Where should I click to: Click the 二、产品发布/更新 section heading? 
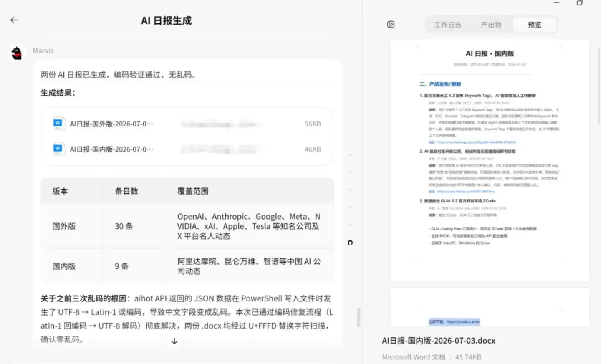(x=440, y=84)
